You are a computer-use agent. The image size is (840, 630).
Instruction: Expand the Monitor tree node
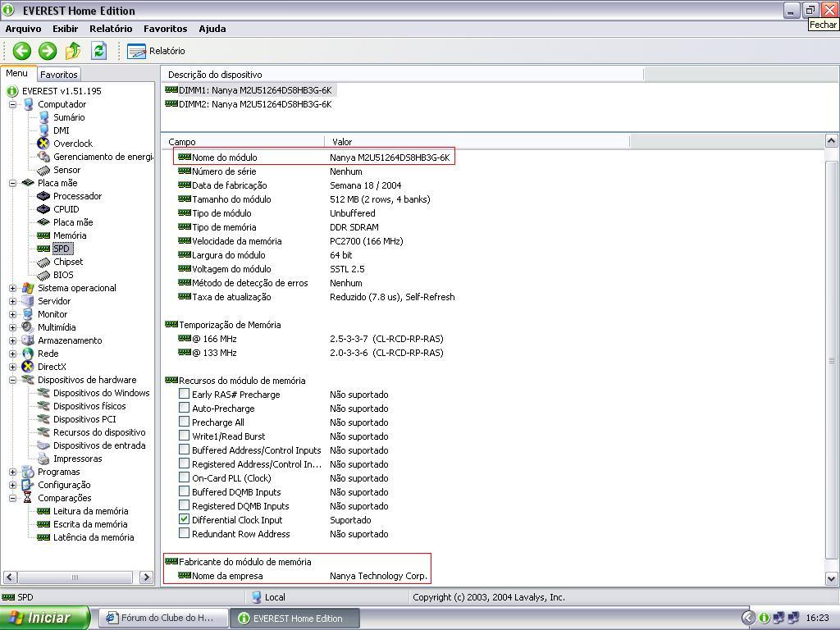pyautogui.click(x=13, y=314)
